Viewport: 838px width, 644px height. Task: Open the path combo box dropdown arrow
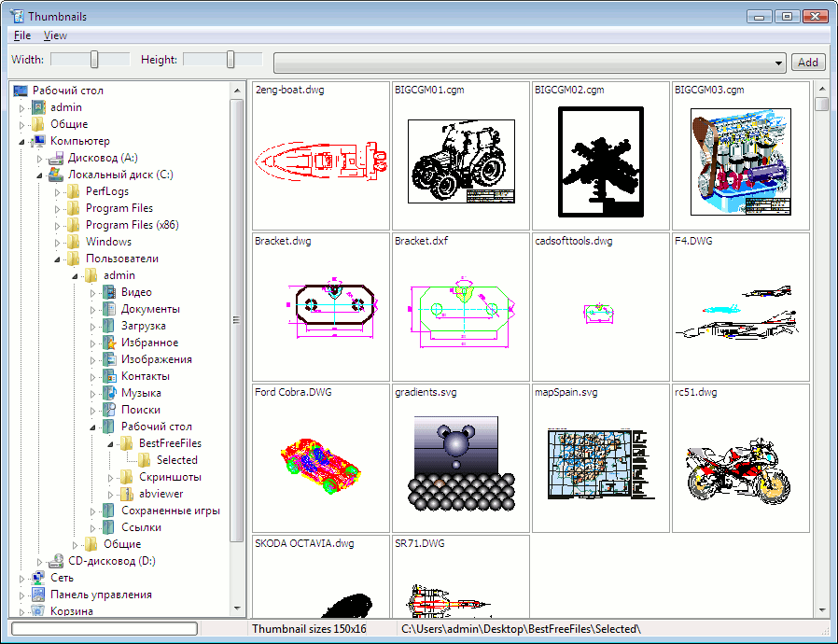coord(778,63)
